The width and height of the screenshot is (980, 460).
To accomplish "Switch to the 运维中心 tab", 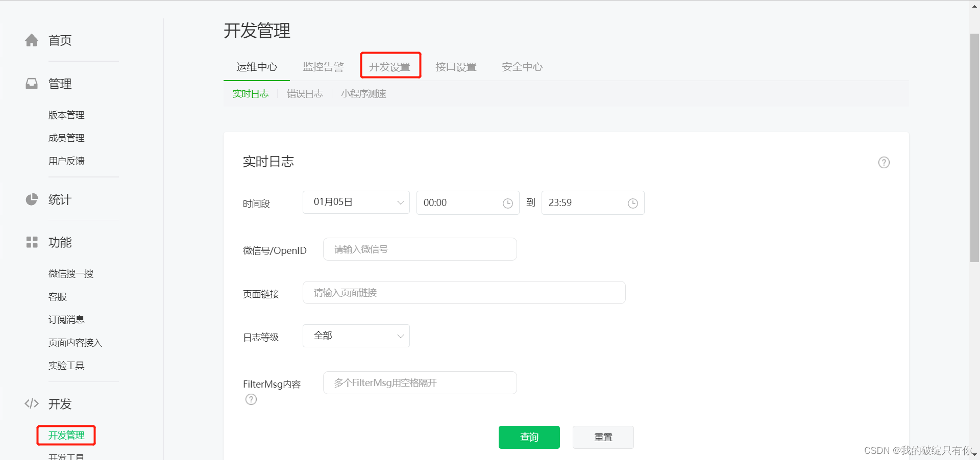I will point(257,67).
